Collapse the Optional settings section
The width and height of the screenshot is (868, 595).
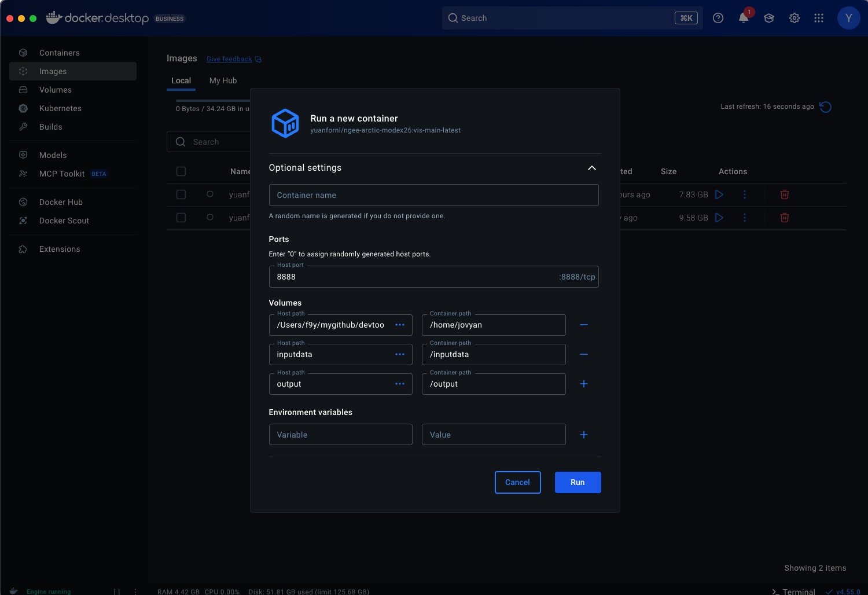(591, 168)
